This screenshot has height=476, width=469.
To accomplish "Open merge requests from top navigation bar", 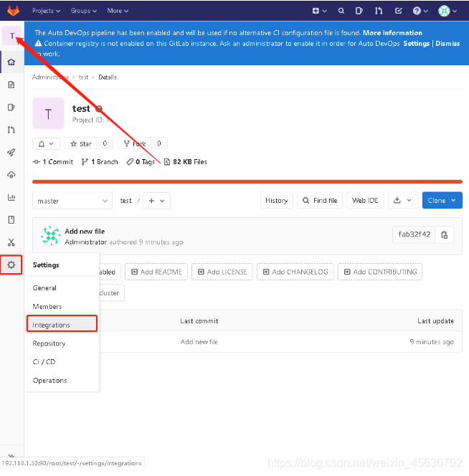I will (x=379, y=11).
